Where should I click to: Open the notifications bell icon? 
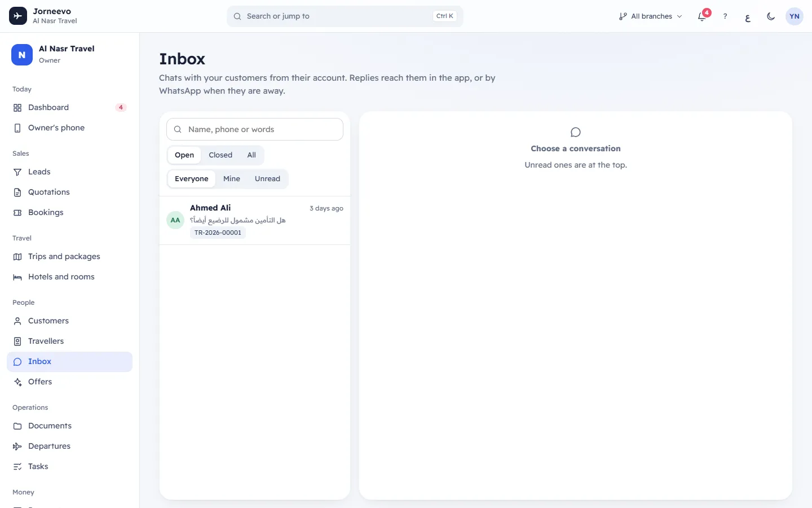(x=702, y=16)
